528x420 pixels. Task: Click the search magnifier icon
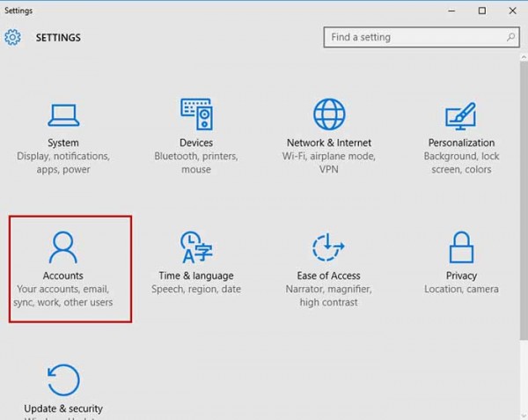(510, 37)
